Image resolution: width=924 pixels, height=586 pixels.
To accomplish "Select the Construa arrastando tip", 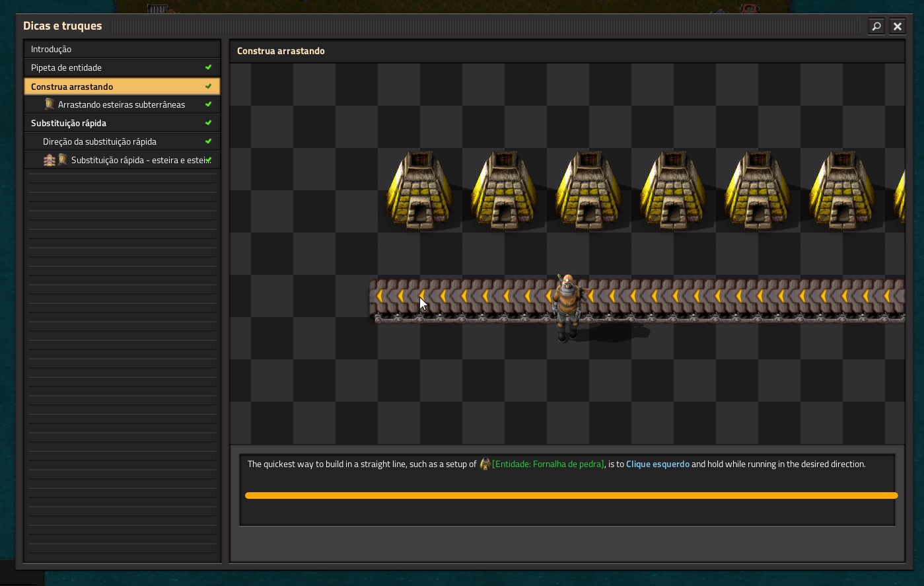I will click(122, 87).
